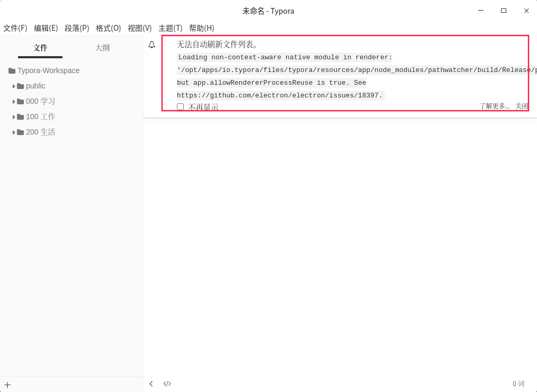Image resolution: width=537 pixels, height=392 pixels.
Task: Expand the 000 学习 folder arrow
Action: coord(14,102)
